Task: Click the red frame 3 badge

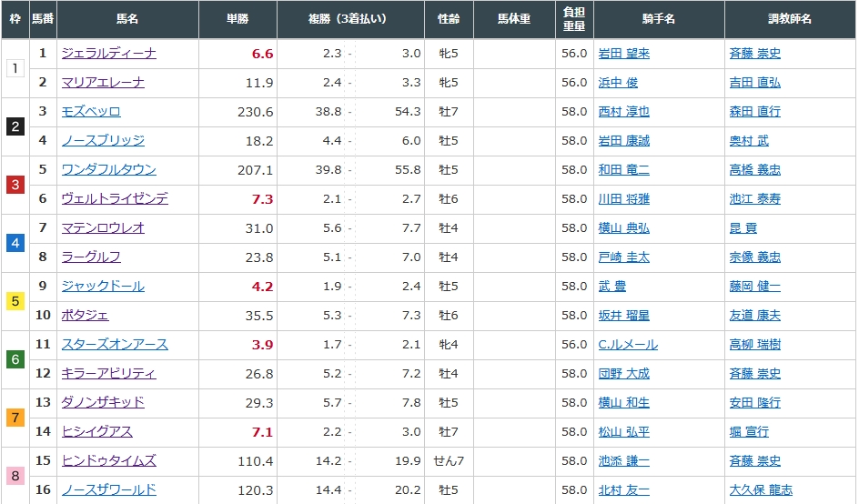Action: pos(15,185)
